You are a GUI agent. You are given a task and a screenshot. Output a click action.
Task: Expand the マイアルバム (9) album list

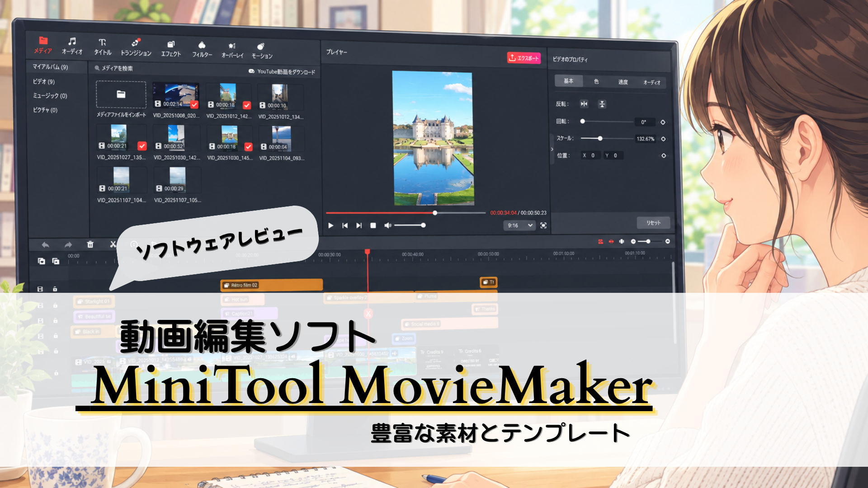tap(50, 67)
